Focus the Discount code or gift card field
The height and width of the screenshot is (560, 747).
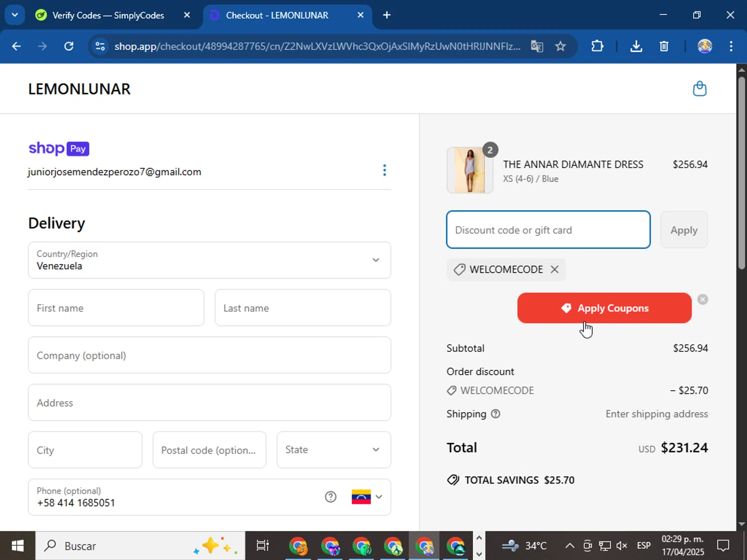point(548,229)
